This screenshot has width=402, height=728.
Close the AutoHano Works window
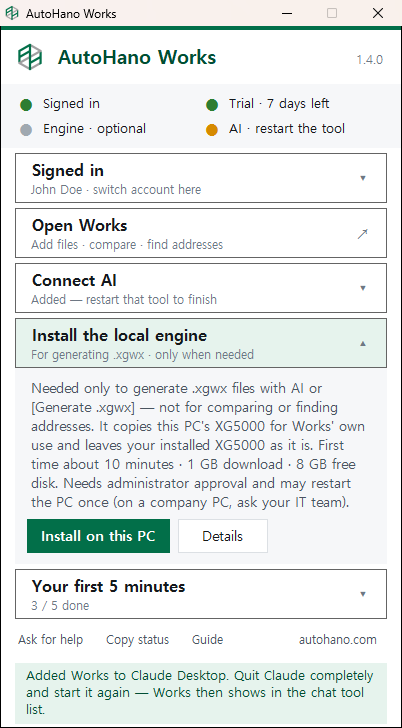[x=378, y=13]
